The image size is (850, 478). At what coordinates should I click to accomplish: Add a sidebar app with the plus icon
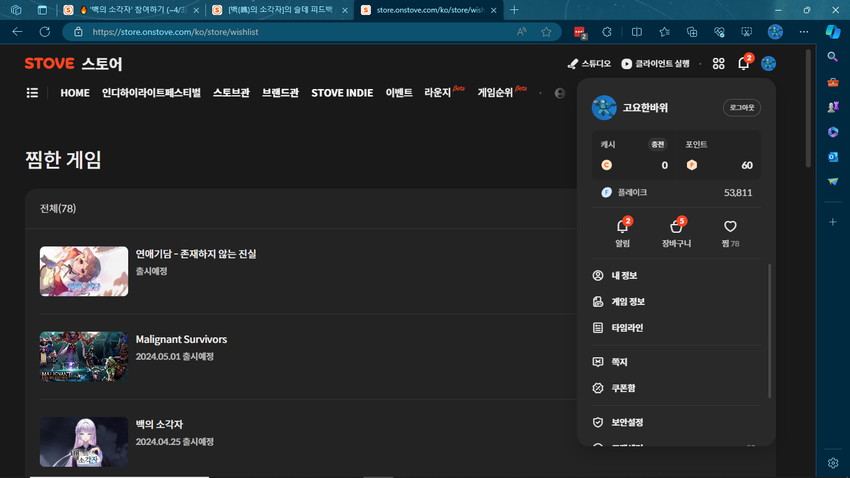(x=833, y=222)
